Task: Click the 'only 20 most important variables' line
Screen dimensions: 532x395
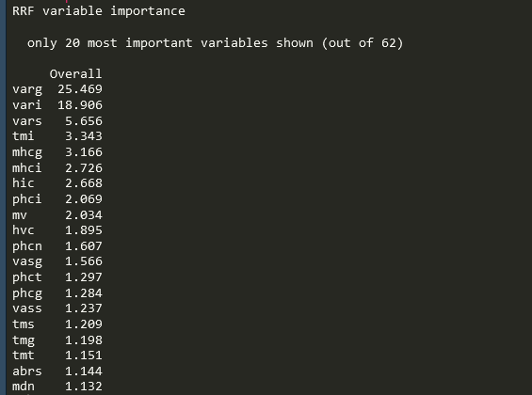Action: [215, 43]
